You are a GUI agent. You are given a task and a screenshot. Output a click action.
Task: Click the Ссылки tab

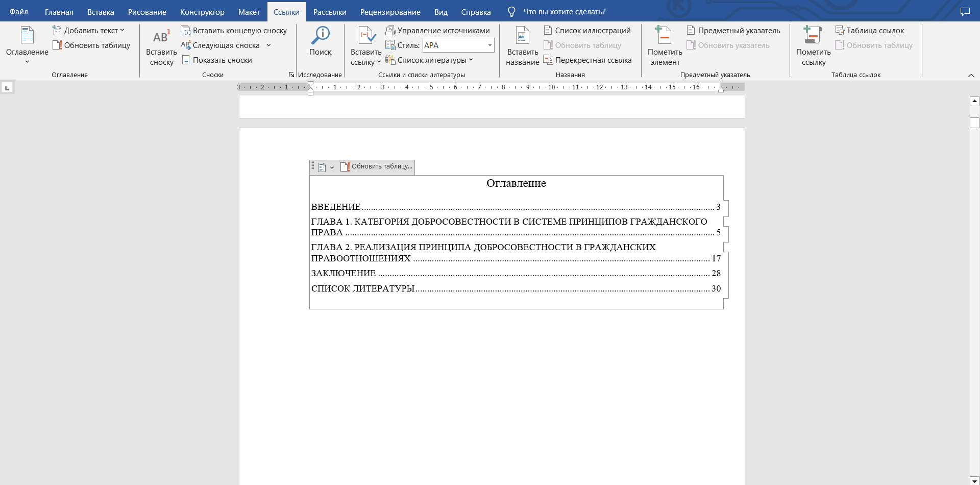(x=286, y=12)
